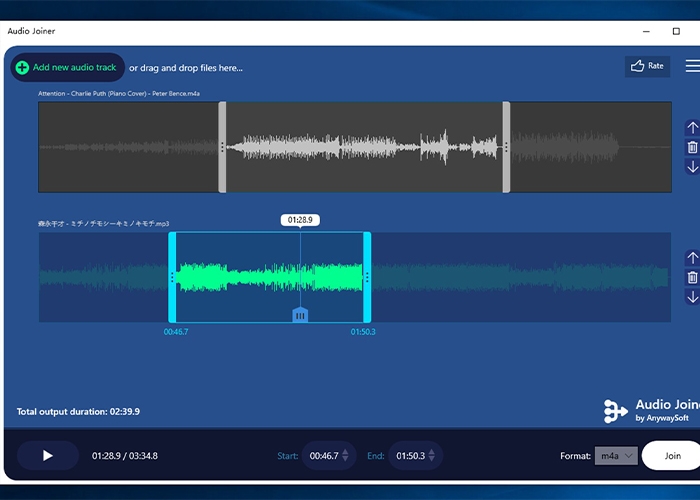Delete the second mp3 track

pyautogui.click(x=692, y=277)
